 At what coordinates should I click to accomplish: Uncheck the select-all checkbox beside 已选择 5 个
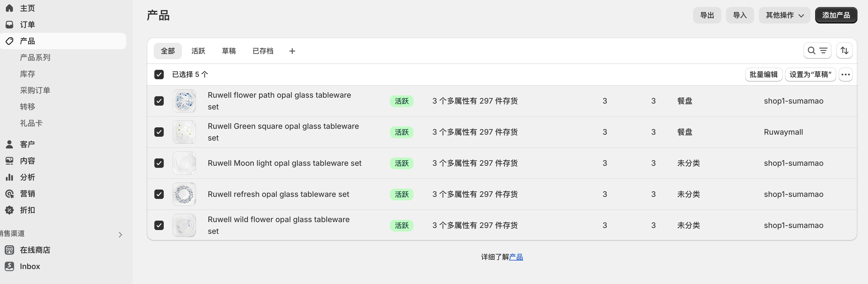[x=159, y=75]
